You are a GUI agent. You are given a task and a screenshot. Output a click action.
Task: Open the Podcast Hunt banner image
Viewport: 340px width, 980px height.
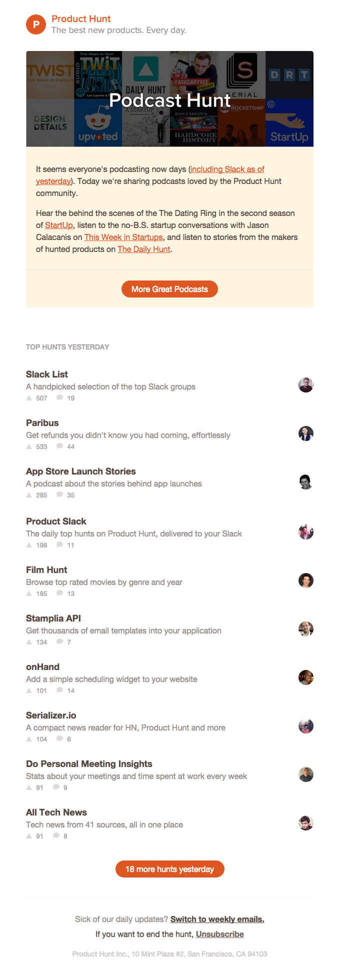(169, 99)
